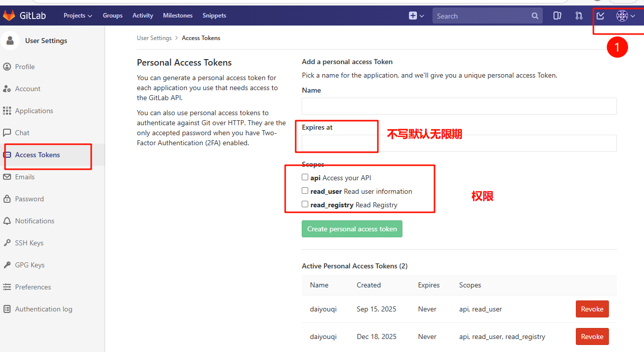Click Create personal access token button
The height and width of the screenshot is (352, 644).
click(352, 229)
